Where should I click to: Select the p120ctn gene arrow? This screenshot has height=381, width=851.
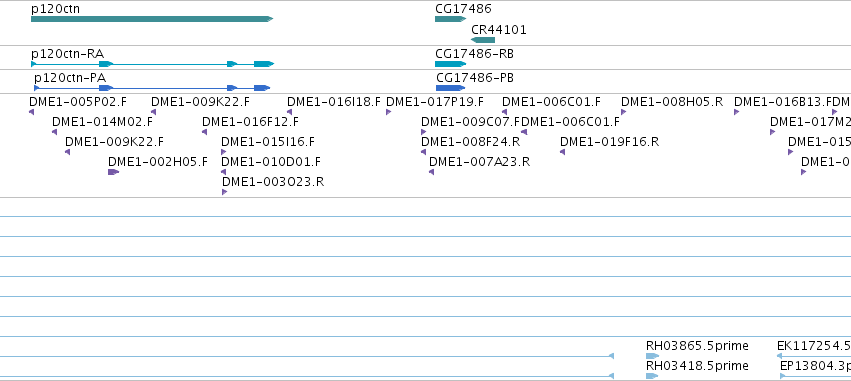click(152, 19)
